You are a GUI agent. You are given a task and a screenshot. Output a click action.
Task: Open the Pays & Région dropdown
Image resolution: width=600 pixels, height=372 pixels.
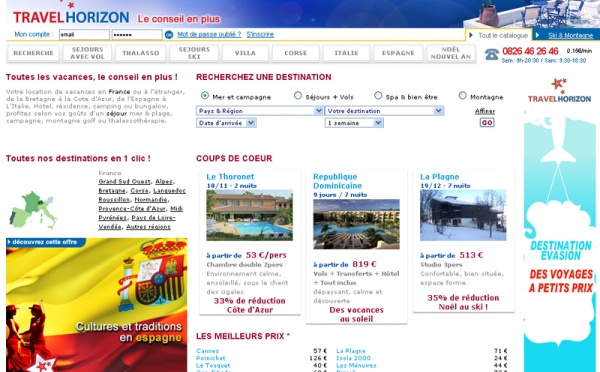tap(260, 111)
